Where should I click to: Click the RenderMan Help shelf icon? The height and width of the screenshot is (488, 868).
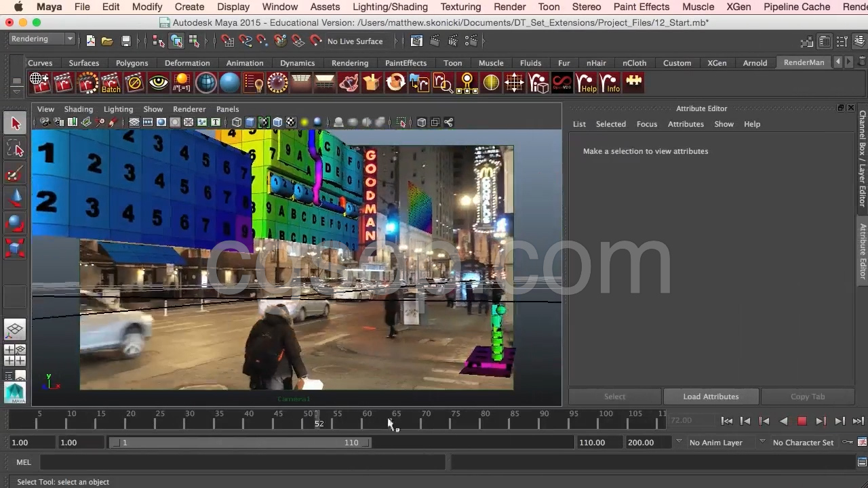(x=587, y=83)
